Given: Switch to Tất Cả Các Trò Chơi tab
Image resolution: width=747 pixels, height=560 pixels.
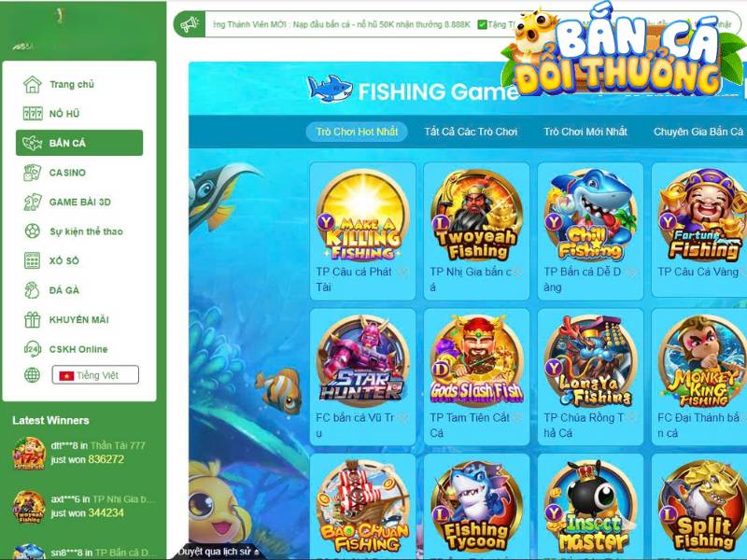Looking at the screenshot, I should click(x=471, y=132).
